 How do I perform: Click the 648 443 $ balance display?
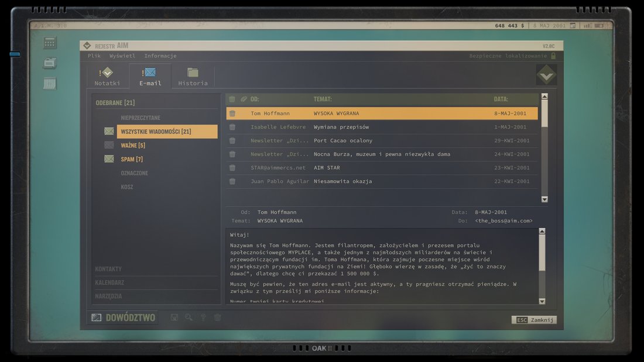point(509,26)
